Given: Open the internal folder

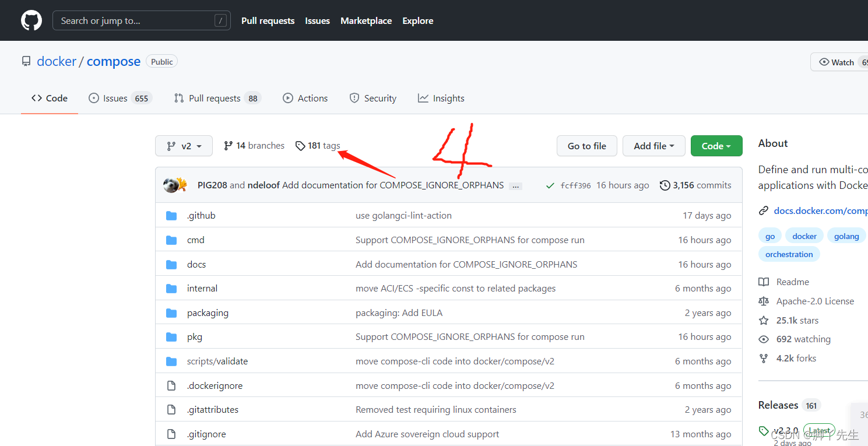Looking at the screenshot, I should pos(202,289).
